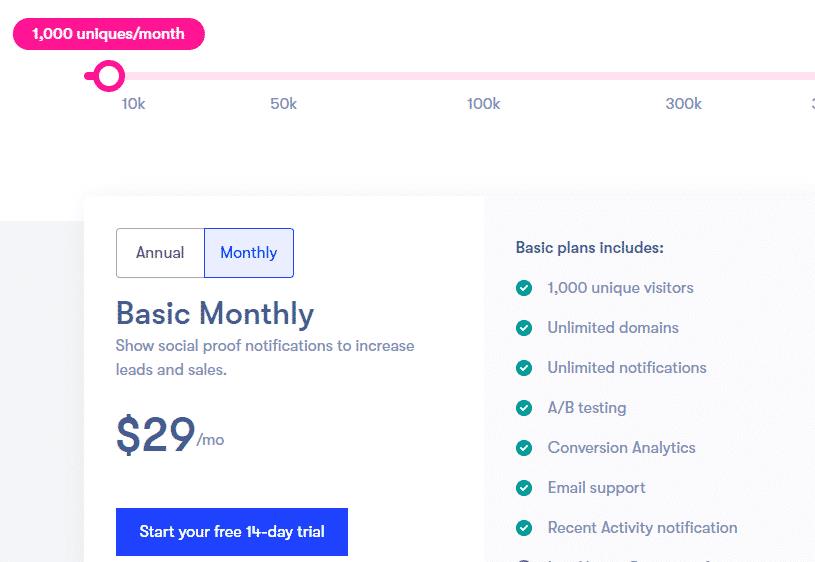Click the checkmark icon next to Email support
This screenshot has width=815, height=562.
pos(524,488)
